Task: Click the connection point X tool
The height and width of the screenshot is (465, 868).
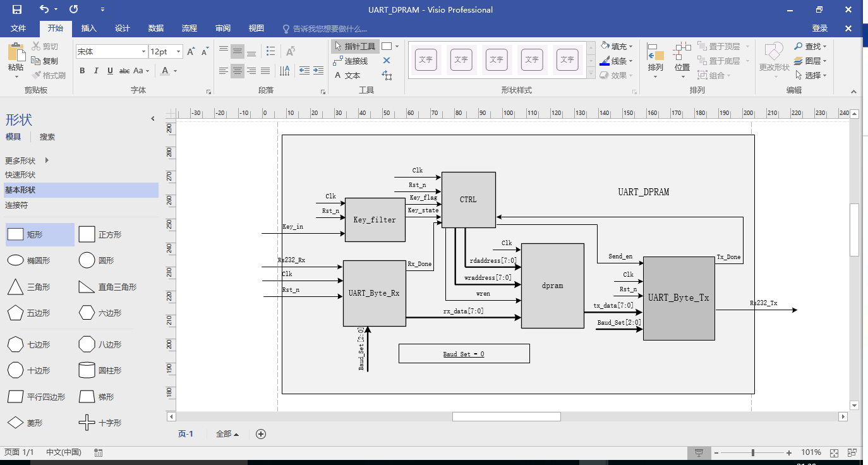Action: coord(387,61)
